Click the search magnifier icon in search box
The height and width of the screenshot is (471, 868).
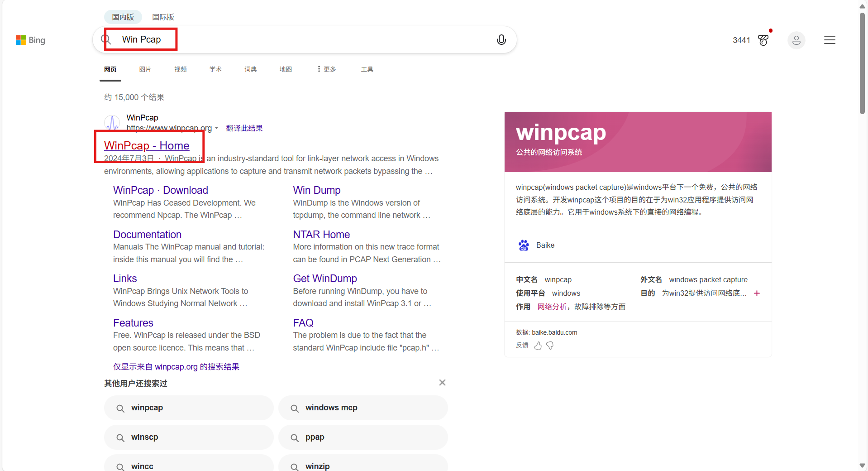tap(106, 40)
